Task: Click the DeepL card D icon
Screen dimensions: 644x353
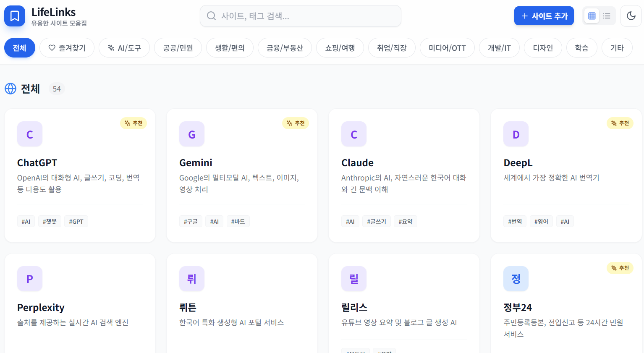Action: coord(516,134)
